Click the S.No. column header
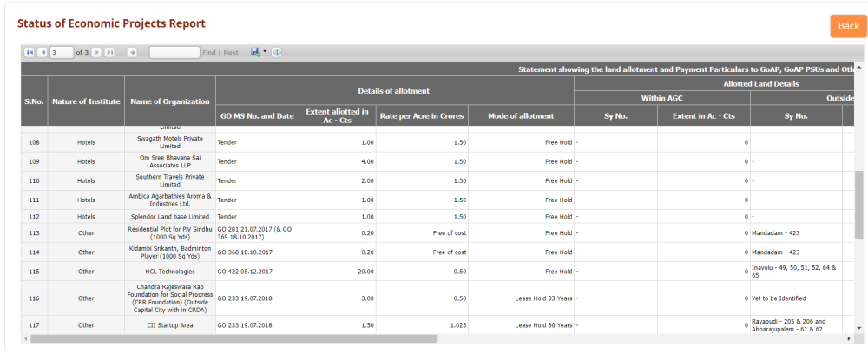868x360 pixels. (x=35, y=101)
